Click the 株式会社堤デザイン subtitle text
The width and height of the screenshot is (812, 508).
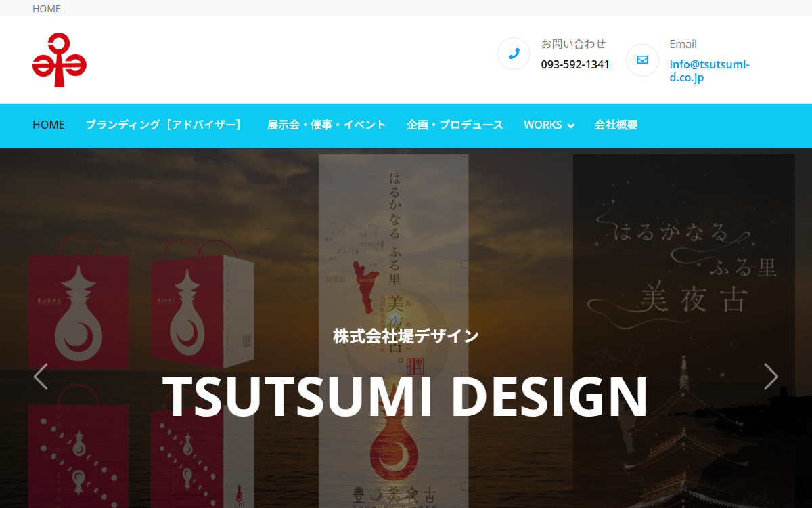(x=406, y=336)
